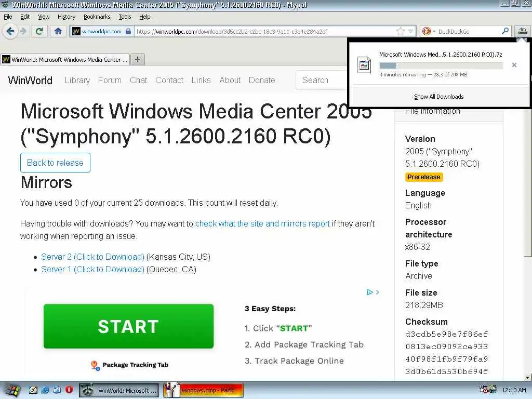Download from Server 1 (Quebec)
Viewport: 532px width, 399px height.
(x=92, y=270)
